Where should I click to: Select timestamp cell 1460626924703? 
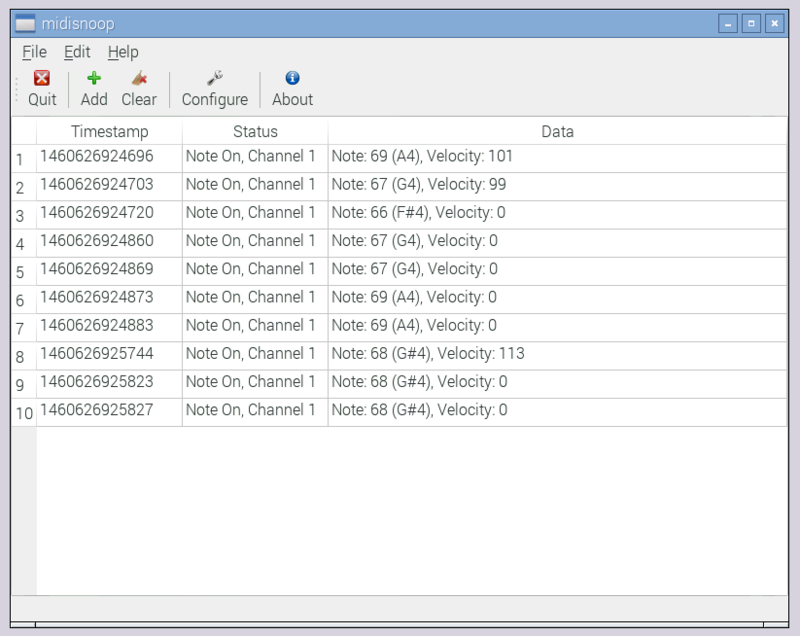pyautogui.click(x=109, y=187)
